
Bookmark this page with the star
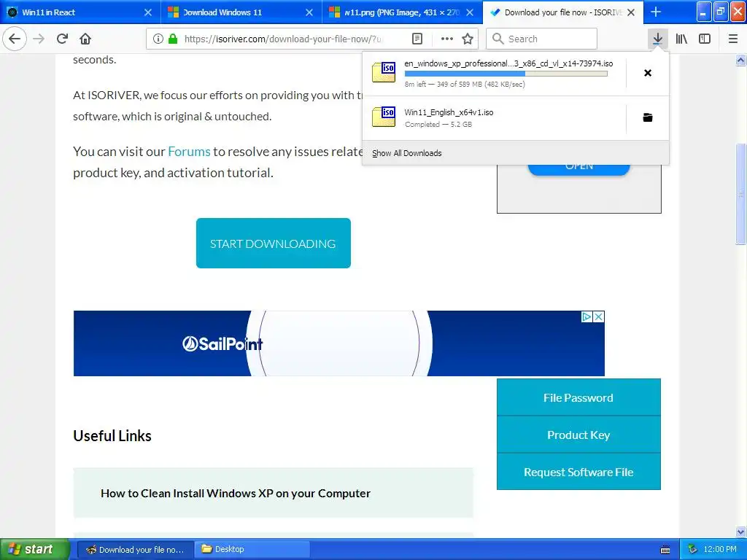pyautogui.click(x=468, y=39)
